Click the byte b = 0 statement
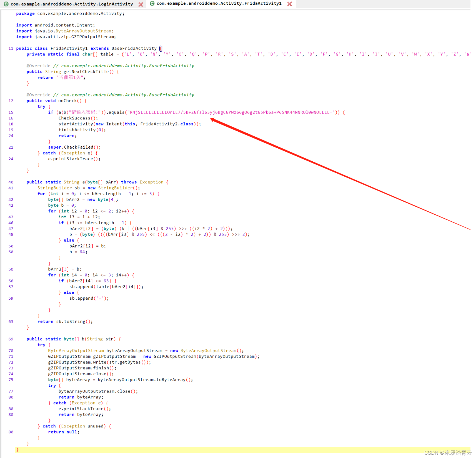 click(x=62, y=206)
